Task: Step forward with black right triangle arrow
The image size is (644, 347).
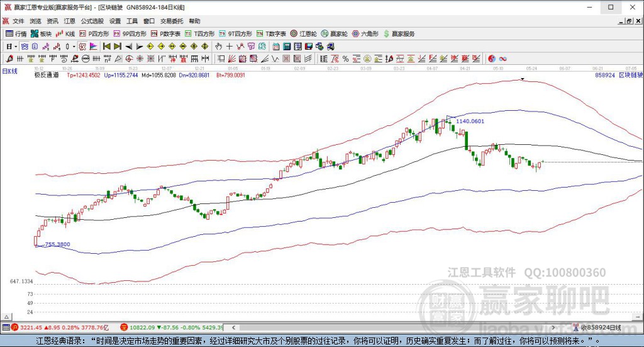Action: click(140, 47)
